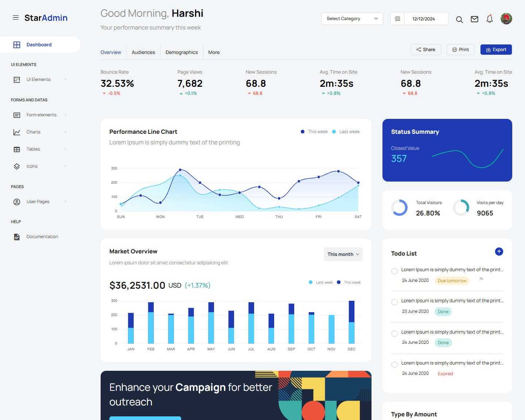The height and width of the screenshot is (420, 525).
Task: Add a todo with the plus icon
Action: [499, 252]
